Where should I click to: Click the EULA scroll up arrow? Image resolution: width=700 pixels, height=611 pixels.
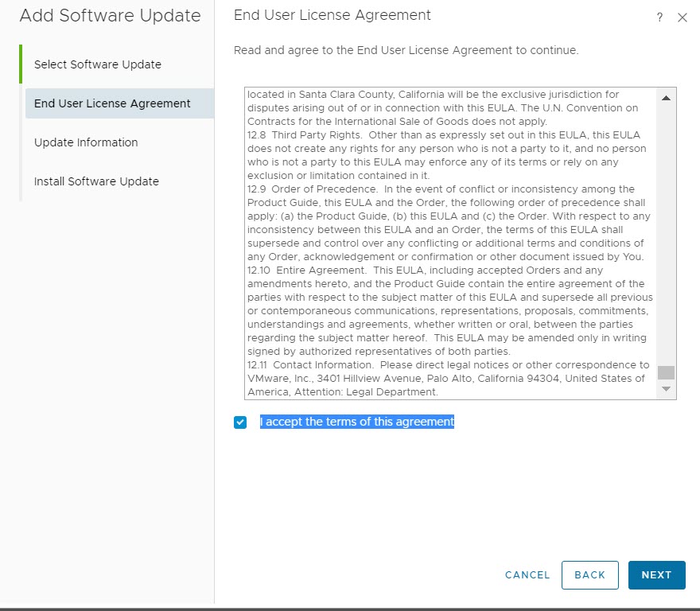(x=666, y=98)
